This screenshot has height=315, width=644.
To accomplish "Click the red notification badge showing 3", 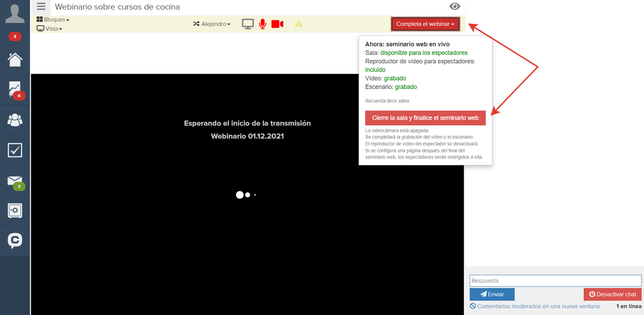I will point(15,37).
